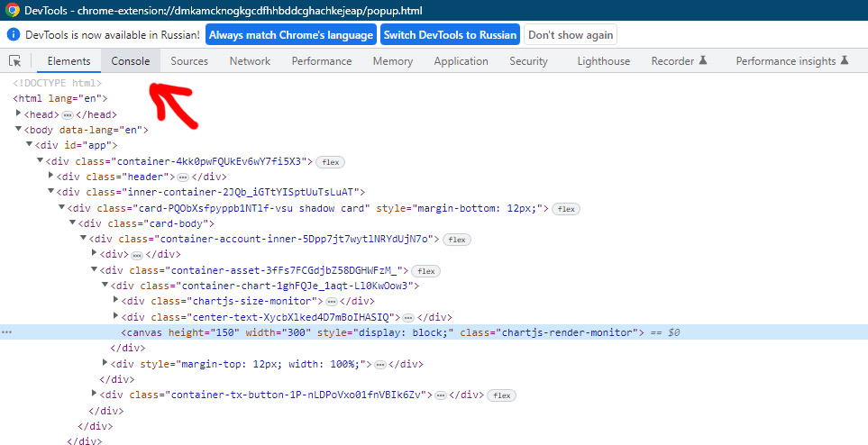Open the three-dot menu beside canvas row
The height and width of the screenshot is (445, 868).
tap(6, 332)
